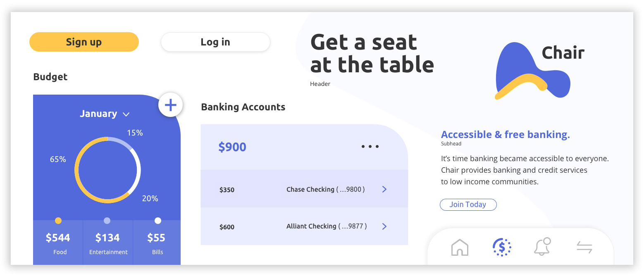The height and width of the screenshot is (276, 644).
Task: Select the $544 Food category tile
Action: click(58, 243)
